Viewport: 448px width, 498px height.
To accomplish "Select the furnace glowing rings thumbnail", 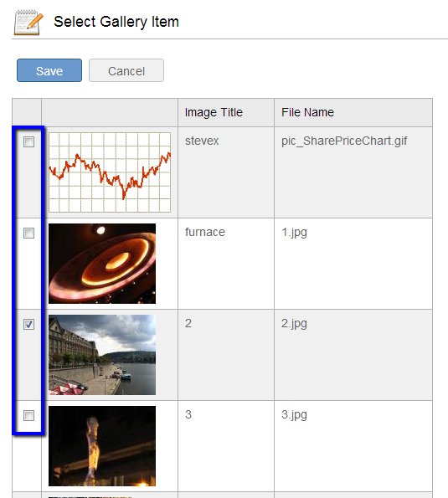I will 102,264.
